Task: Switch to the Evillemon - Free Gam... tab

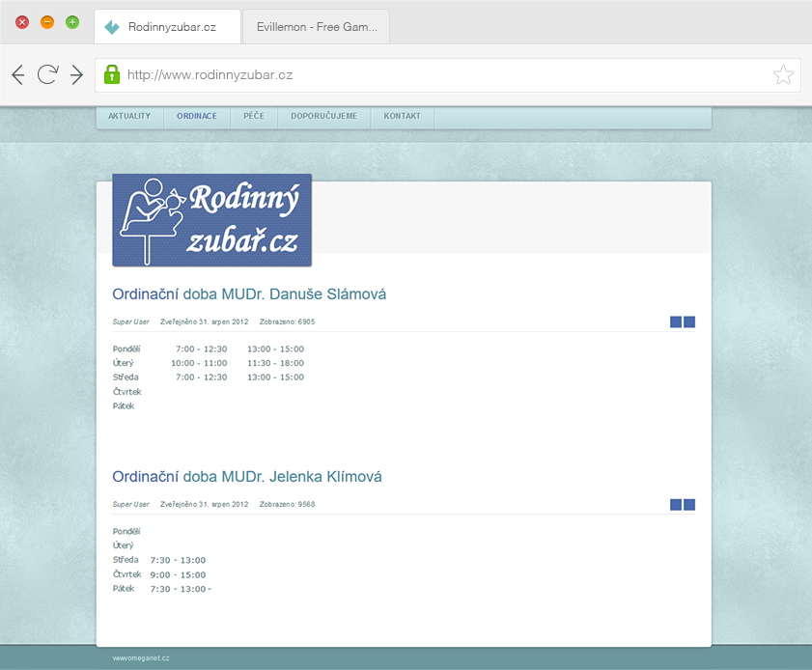Action: 317,27
